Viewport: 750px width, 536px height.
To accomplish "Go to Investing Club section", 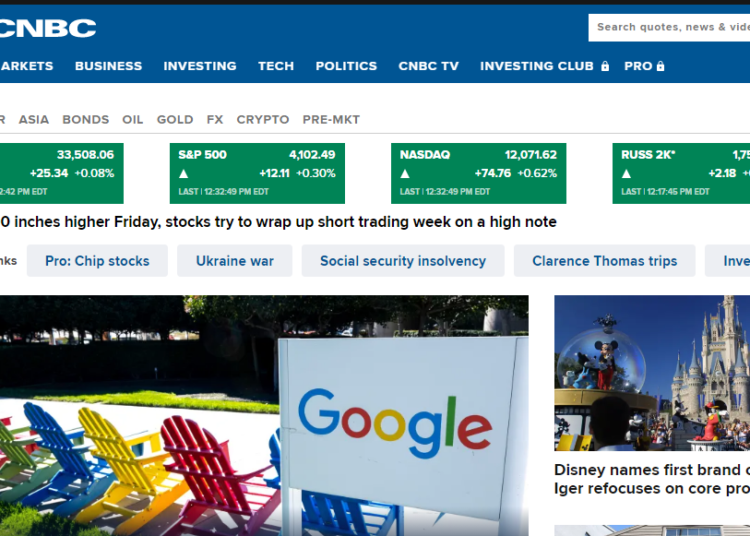I will pyautogui.click(x=537, y=66).
